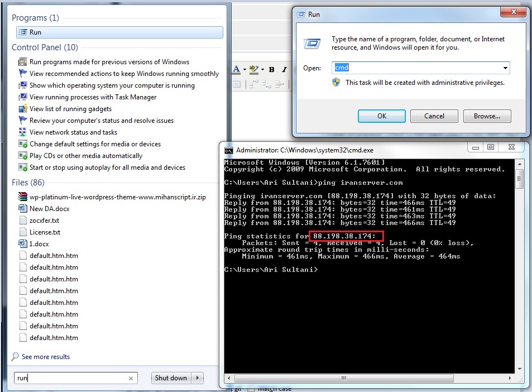Viewport: 532px width, 392px height.
Task: Click the Run dialog program icon
Action: pos(312,44)
